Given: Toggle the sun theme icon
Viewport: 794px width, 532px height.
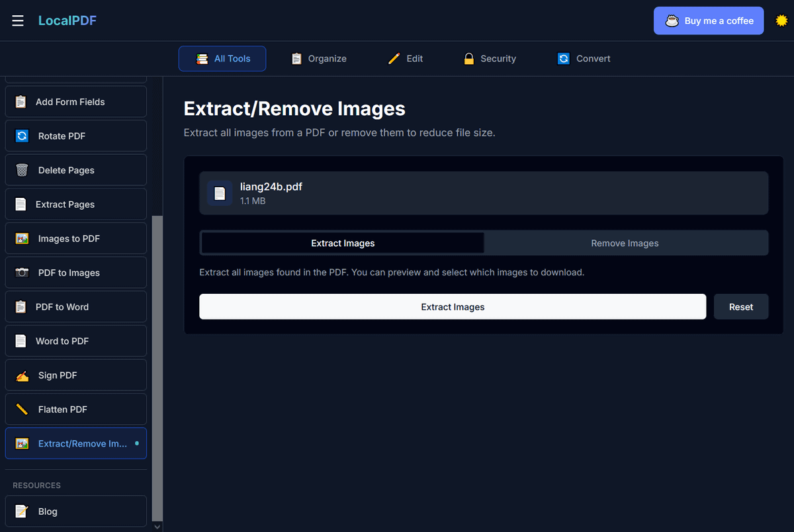Looking at the screenshot, I should click(781, 21).
